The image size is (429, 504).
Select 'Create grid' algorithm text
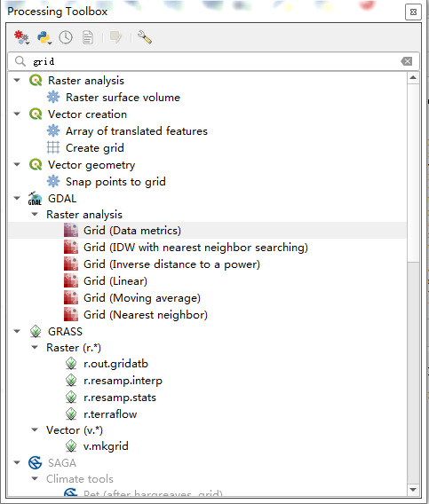95,148
